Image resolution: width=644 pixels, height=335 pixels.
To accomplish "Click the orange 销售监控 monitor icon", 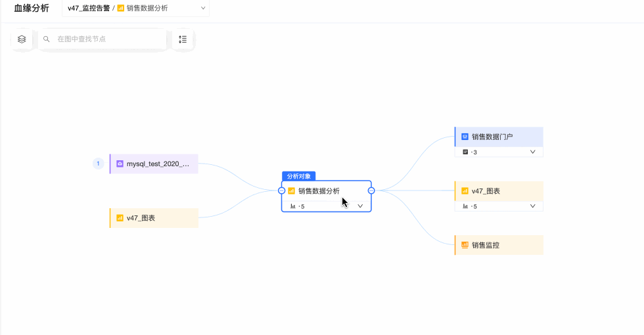I will (465, 245).
